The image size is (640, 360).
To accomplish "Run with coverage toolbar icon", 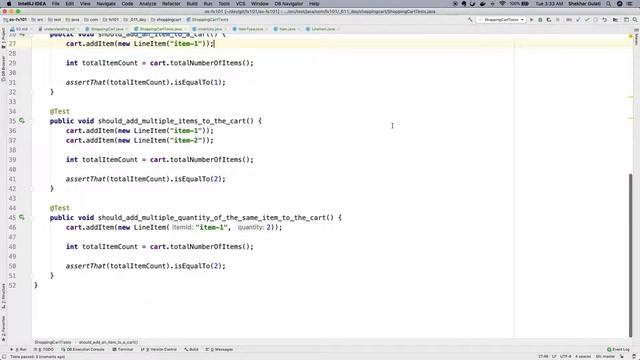I will tap(549, 20).
